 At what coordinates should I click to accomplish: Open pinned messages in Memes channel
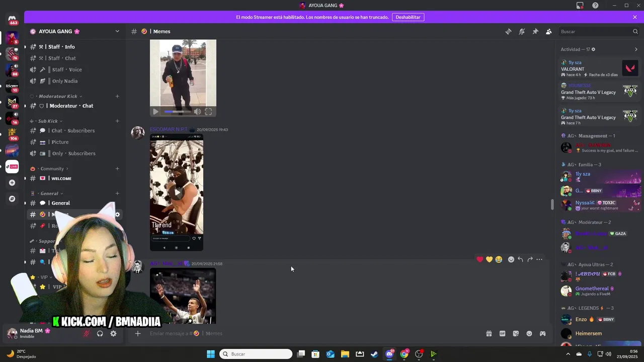535,31
